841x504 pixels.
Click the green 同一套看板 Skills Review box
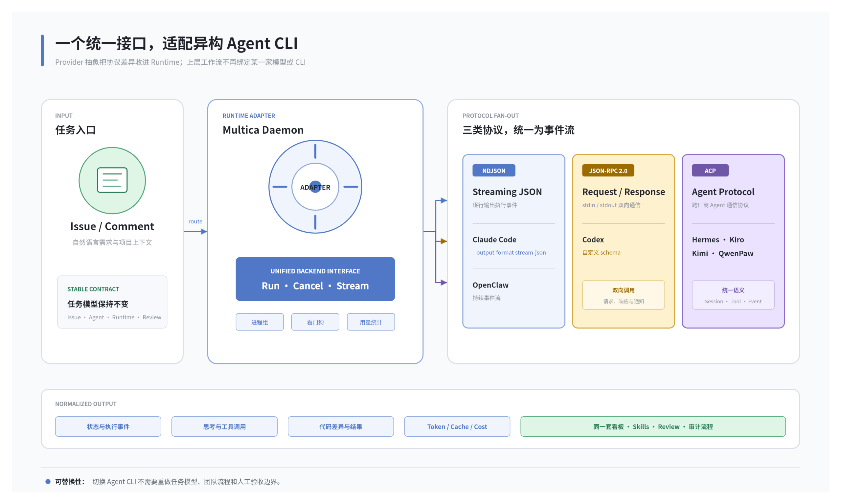point(653,426)
